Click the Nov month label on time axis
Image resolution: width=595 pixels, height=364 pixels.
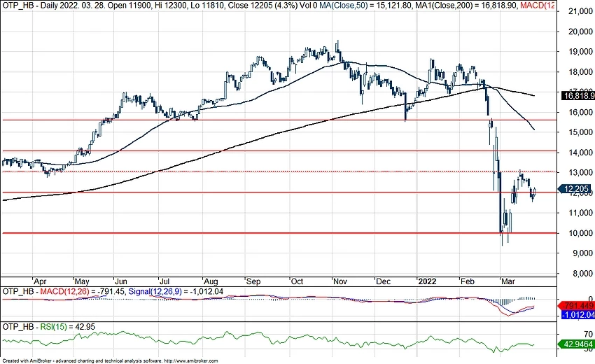click(339, 281)
